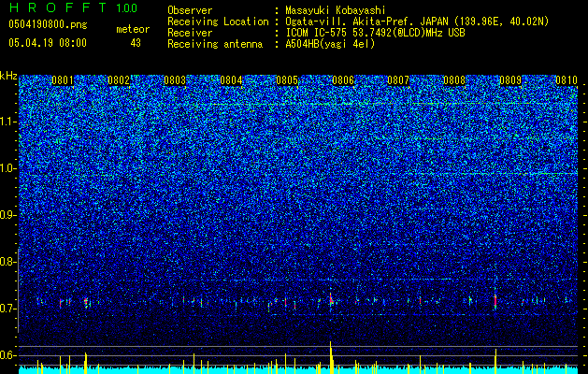
Task: Click the 0.7 kHz axis value
Action: click(x=7, y=309)
